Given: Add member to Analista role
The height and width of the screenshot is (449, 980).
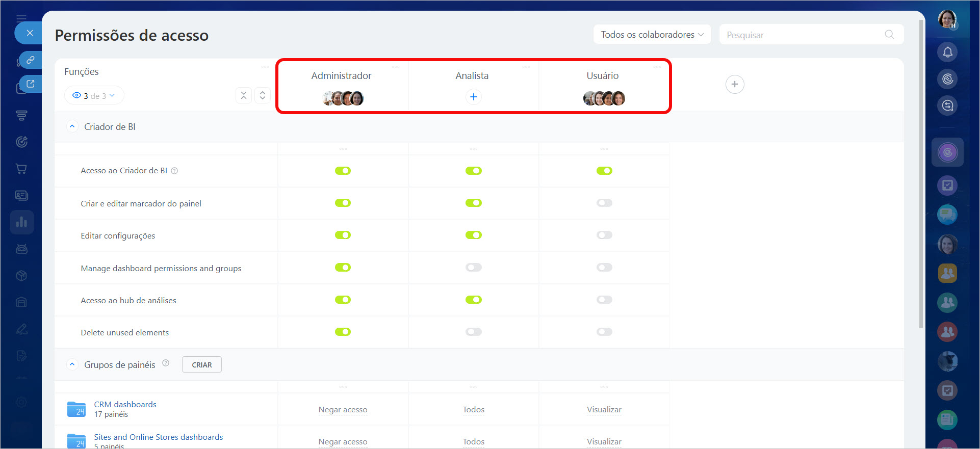Looking at the screenshot, I should point(473,97).
